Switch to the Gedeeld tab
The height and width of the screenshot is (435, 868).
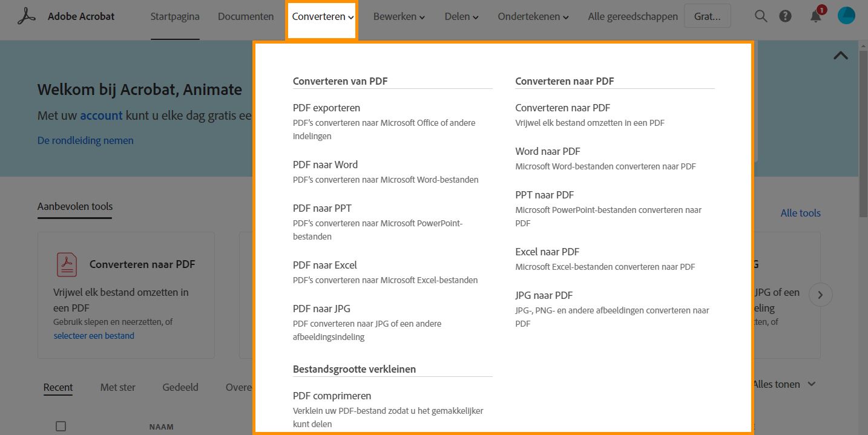(180, 387)
